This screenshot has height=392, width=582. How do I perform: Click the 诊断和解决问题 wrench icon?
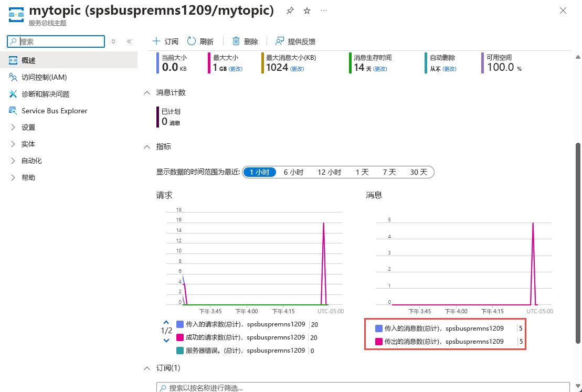click(x=13, y=94)
